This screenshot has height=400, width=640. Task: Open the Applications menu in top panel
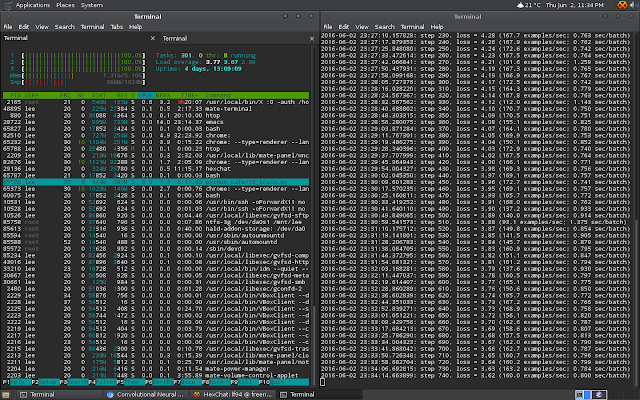(x=34, y=6)
